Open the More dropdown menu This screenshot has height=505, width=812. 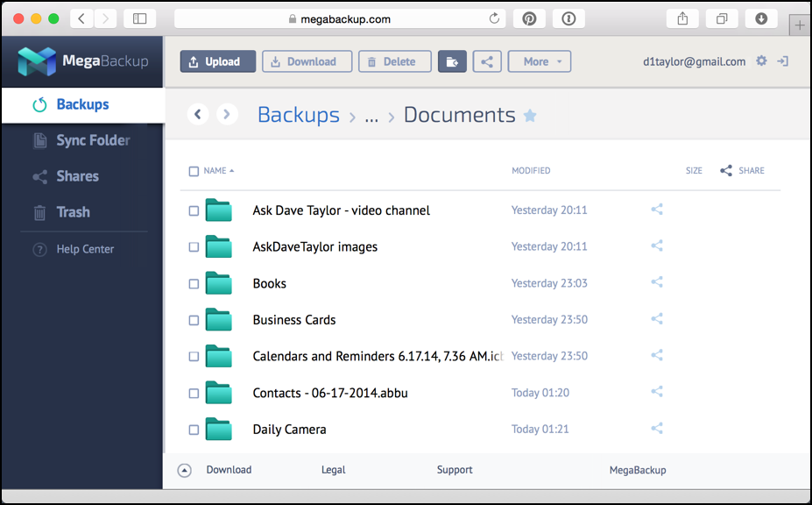pos(539,61)
